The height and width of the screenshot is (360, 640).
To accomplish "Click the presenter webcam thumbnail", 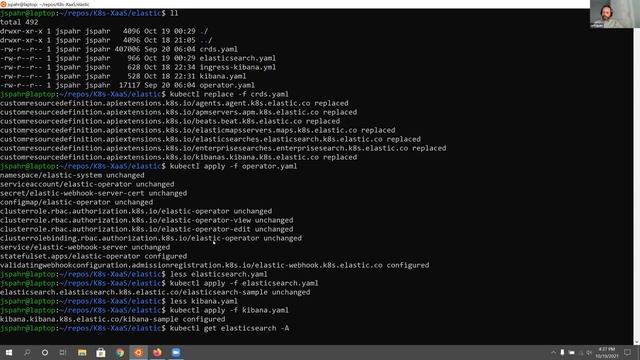I will click(x=615, y=14).
